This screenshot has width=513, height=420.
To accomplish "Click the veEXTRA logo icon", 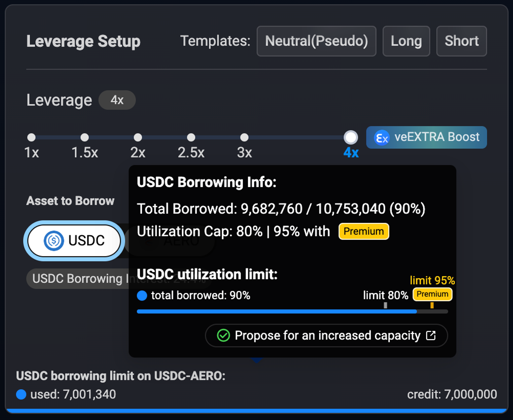I will [x=382, y=138].
